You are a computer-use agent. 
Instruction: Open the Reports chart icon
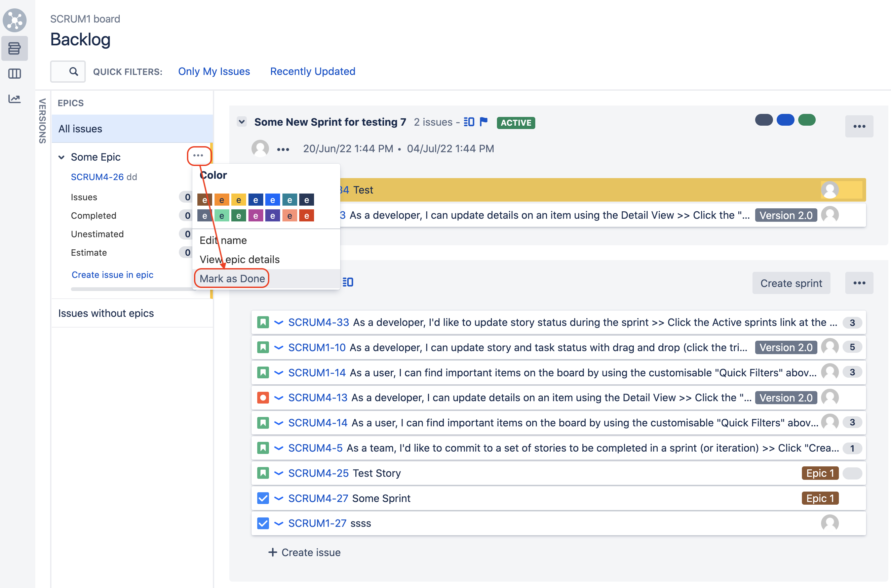tap(14, 99)
